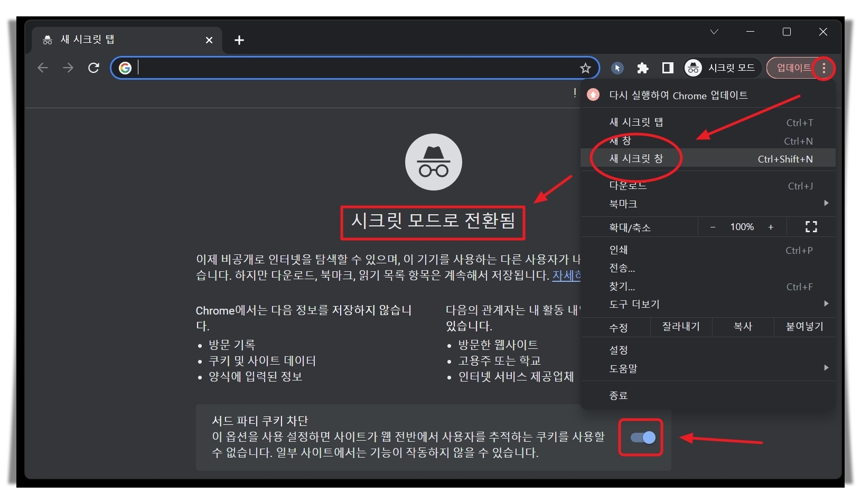Click the update icon beside 다시 실행하여 Chrome 업데이트
This screenshot has height=504, width=861.
click(593, 94)
